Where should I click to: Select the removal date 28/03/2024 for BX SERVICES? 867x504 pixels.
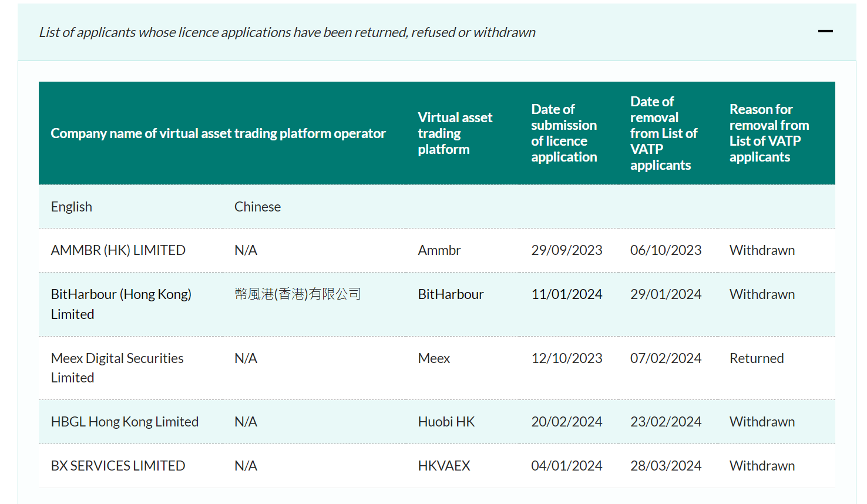click(x=666, y=465)
